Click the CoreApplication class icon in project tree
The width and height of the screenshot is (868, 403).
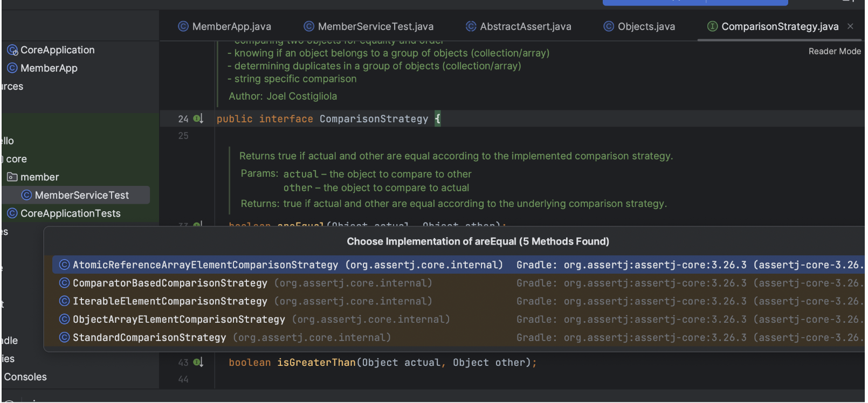[12, 50]
